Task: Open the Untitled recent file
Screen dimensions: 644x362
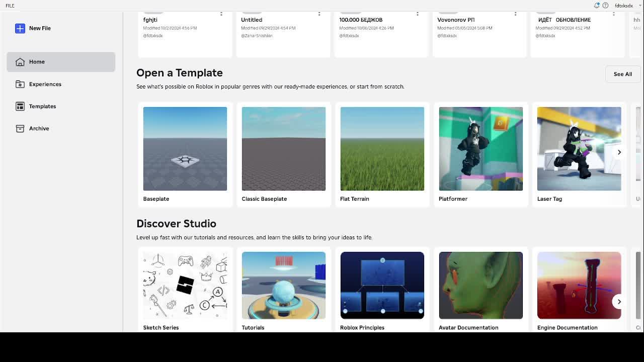Action: [x=283, y=34]
